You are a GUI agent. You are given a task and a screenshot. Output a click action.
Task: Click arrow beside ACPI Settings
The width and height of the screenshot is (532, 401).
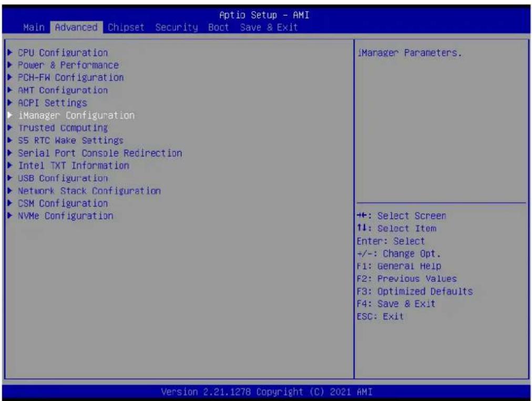pos(10,103)
